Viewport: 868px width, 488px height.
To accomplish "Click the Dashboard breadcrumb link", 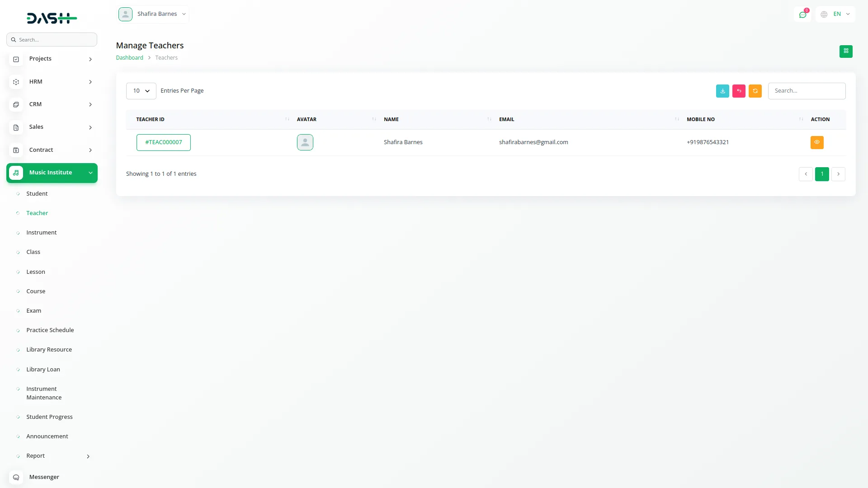I will [129, 58].
